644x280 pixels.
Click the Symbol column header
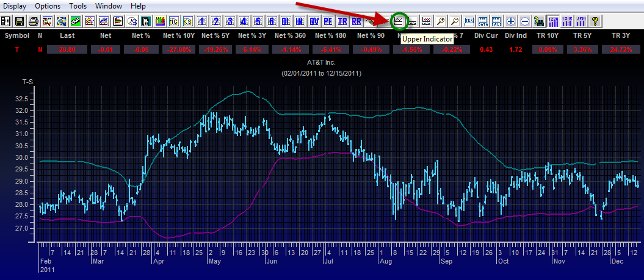click(17, 36)
